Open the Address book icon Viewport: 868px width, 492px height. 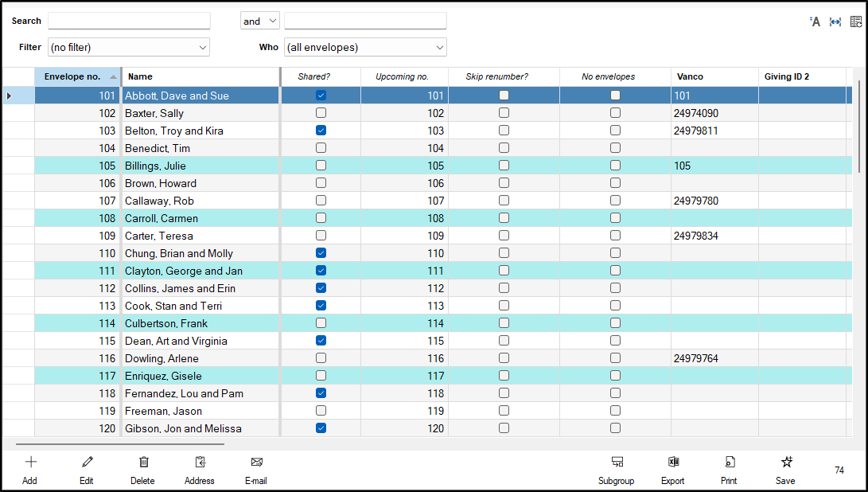tap(200, 463)
